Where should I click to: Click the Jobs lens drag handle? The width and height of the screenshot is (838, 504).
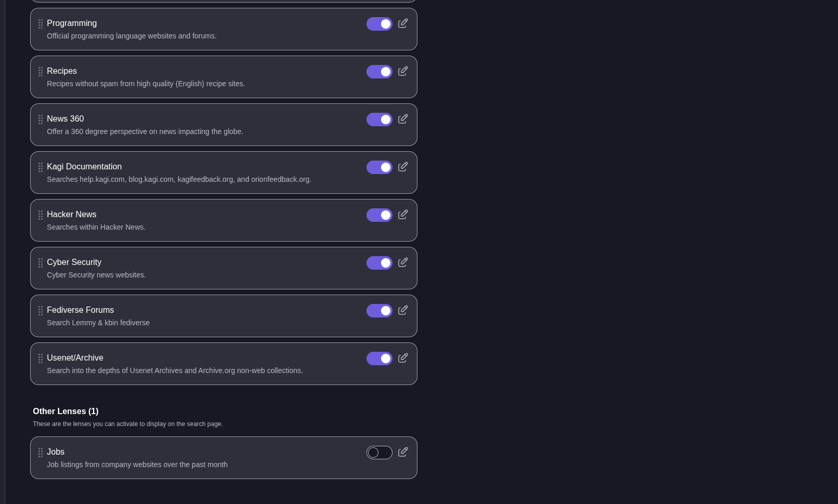coord(41,453)
